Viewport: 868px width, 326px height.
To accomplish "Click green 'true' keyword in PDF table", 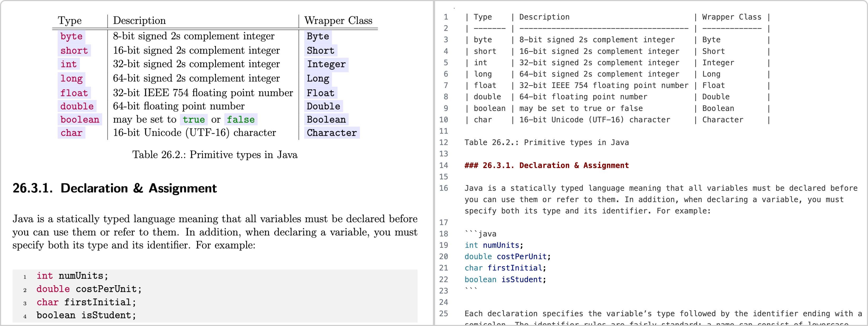I will point(194,119).
